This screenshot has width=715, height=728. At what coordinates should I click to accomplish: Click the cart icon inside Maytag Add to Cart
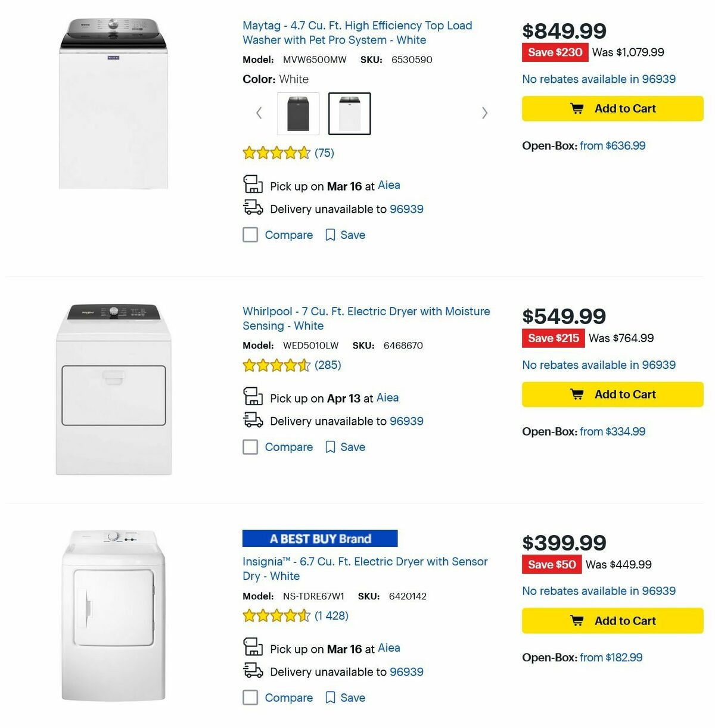point(576,108)
